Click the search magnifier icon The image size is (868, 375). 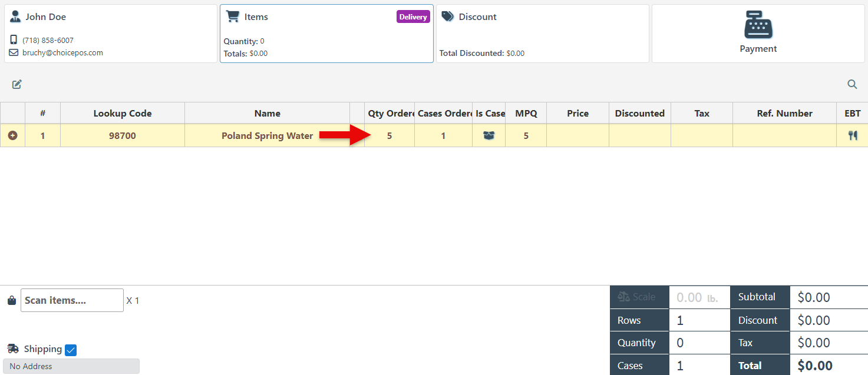[852, 84]
